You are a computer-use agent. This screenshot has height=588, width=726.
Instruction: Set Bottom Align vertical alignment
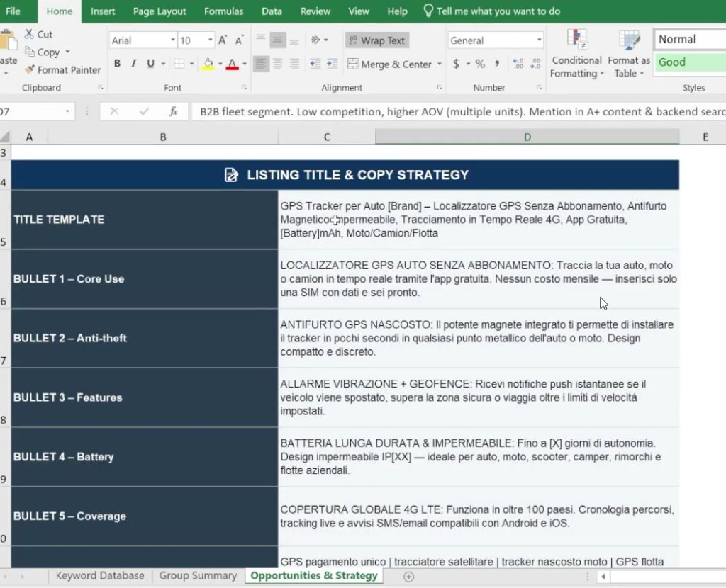(x=294, y=40)
